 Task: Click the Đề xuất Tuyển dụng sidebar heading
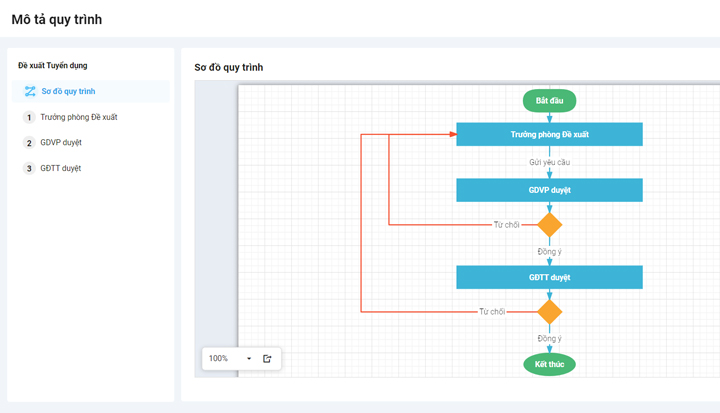tap(53, 65)
